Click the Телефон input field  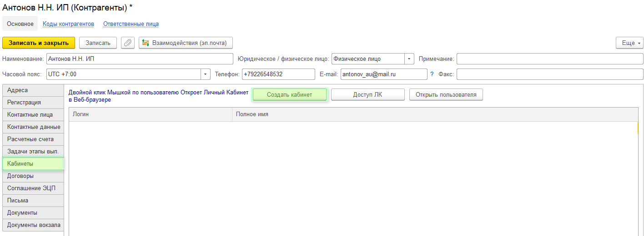click(x=278, y=74)
